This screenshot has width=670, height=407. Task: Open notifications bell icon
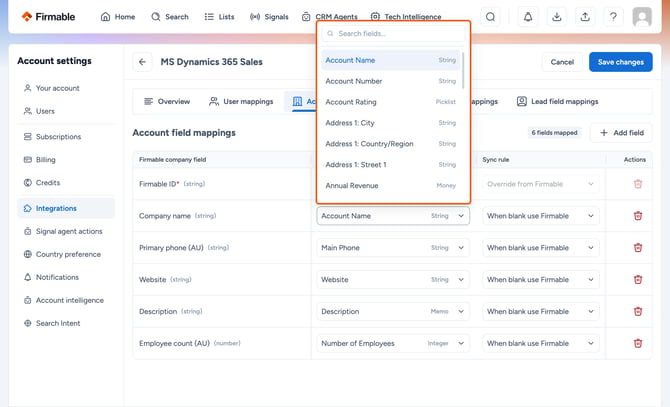pyautogui.click(x=528, y=17)
